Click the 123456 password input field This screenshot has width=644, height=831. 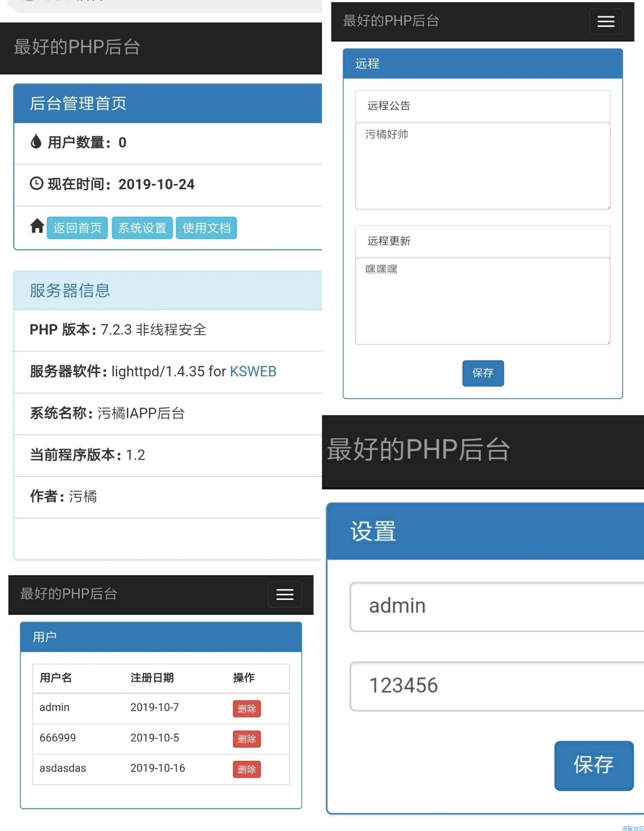(497, 686)
